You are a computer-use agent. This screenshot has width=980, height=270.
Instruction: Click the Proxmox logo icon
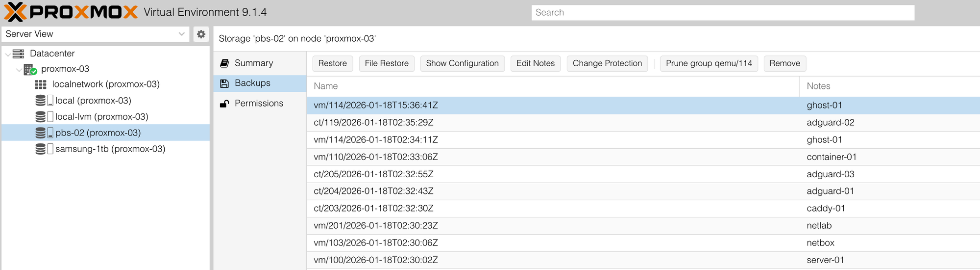(15, 12)
